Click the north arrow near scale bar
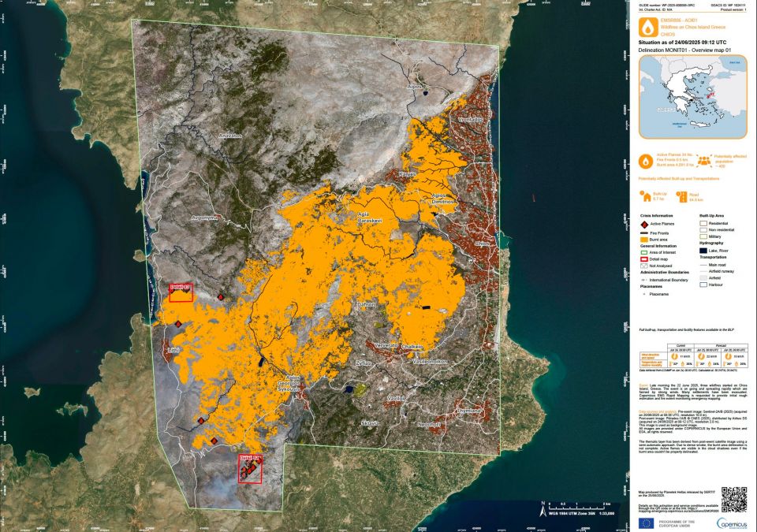This screenshot has width=757, height=532. coord(541,509)
